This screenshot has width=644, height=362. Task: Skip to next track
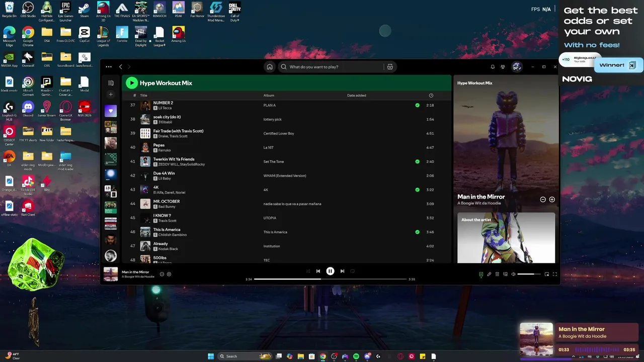tap(342, 271)
